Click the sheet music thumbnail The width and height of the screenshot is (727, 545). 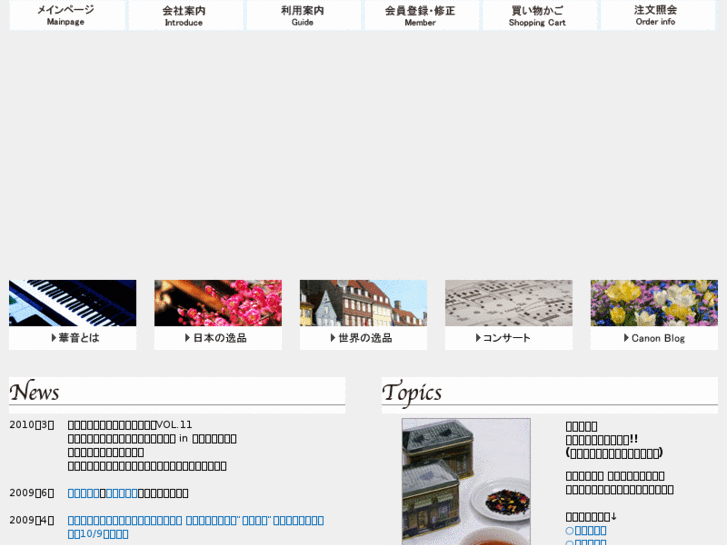[x=509, y=302]
